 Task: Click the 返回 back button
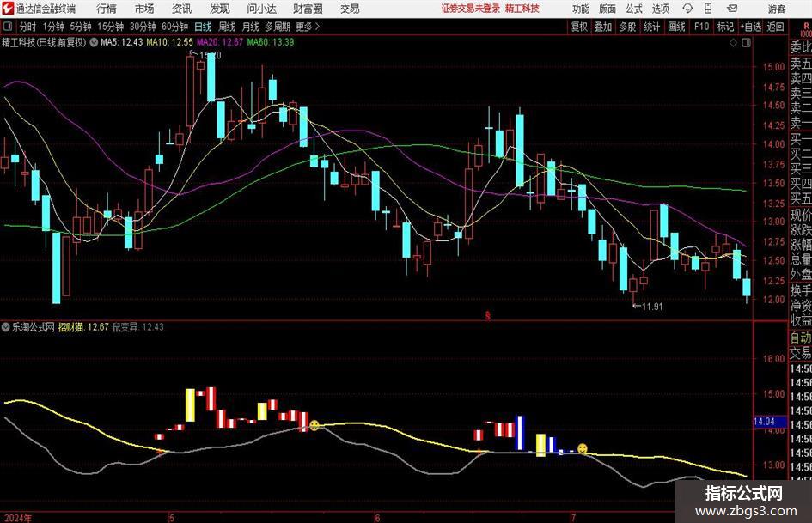[x=775, y=27]
